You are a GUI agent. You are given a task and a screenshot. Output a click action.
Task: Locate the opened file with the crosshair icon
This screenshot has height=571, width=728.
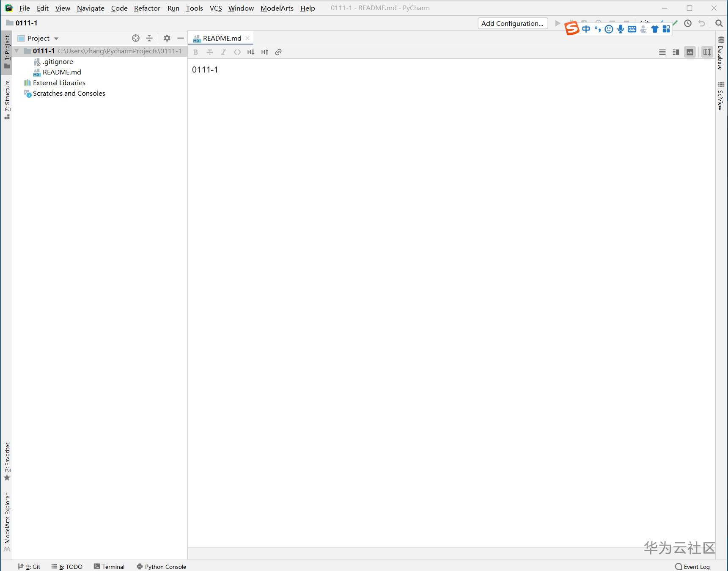tap(136, 38)
